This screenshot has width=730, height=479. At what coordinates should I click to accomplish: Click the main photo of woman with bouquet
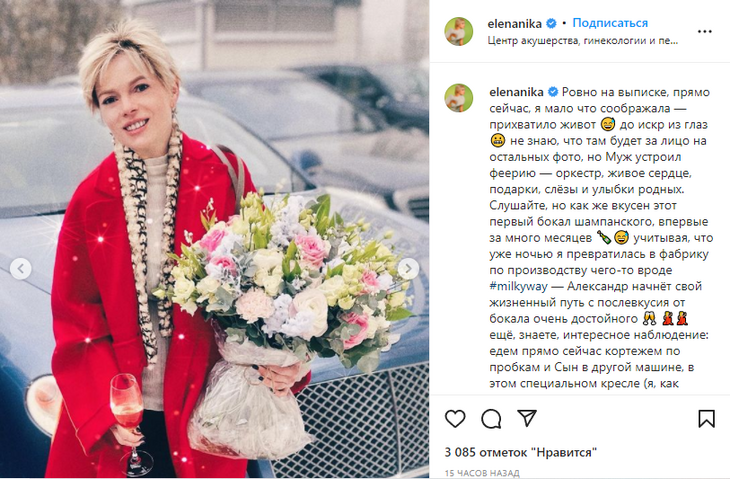(x=215, y=239)
